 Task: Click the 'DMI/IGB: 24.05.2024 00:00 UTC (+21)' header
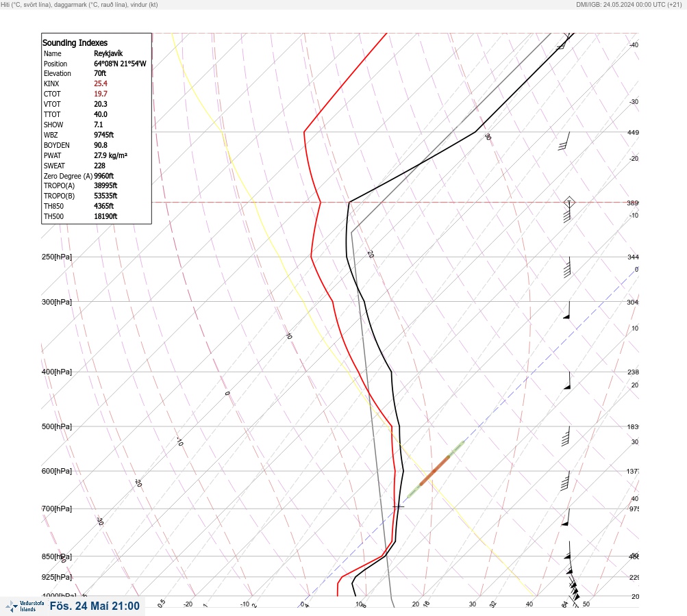(x=629, y=5)
